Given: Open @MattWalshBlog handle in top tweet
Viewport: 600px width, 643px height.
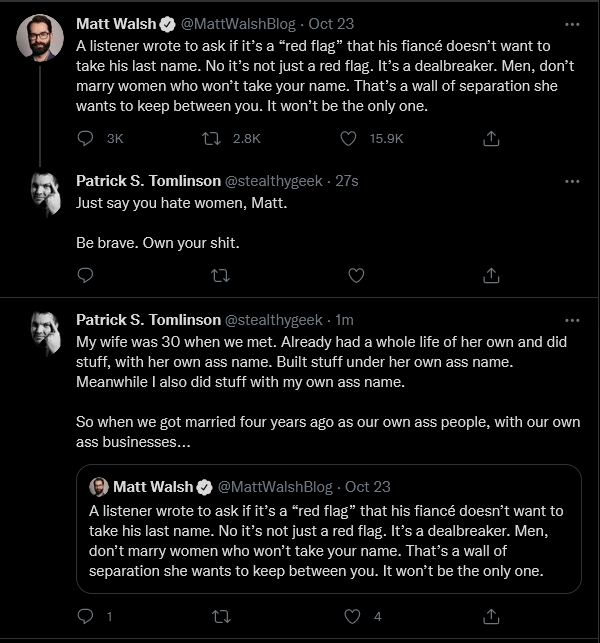Looking at the screenshot, I should click(238, 24).
